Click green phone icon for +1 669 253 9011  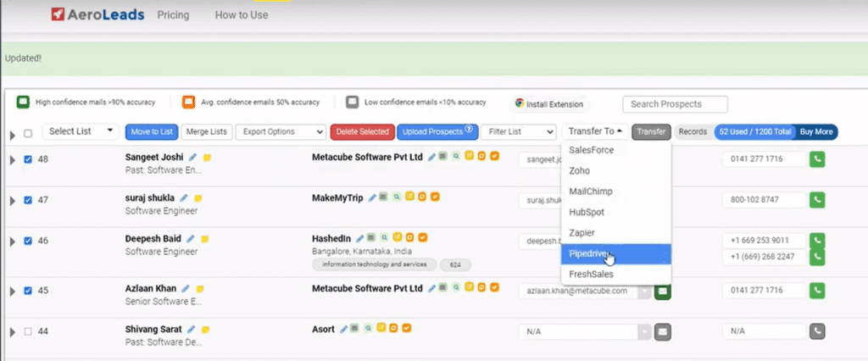click(x=817, y=241)
